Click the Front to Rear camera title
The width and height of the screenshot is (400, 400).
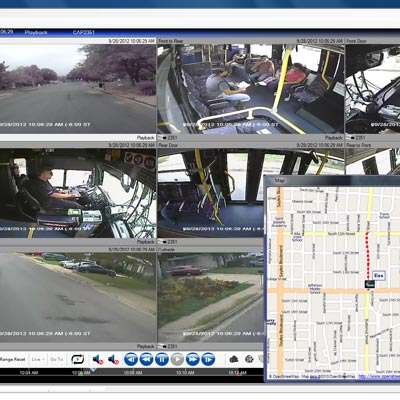tap(171, 41)
